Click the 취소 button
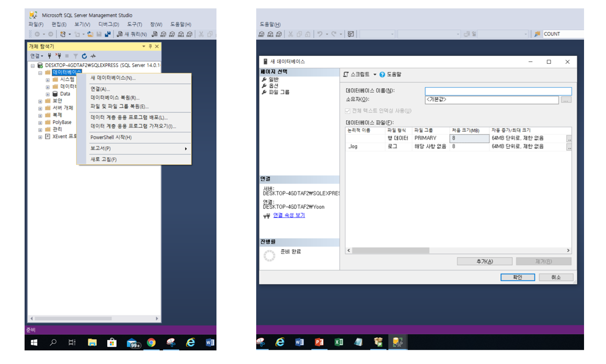Image resolution: width=606 pixels, height=364 pixels. [x=556, y=277]
